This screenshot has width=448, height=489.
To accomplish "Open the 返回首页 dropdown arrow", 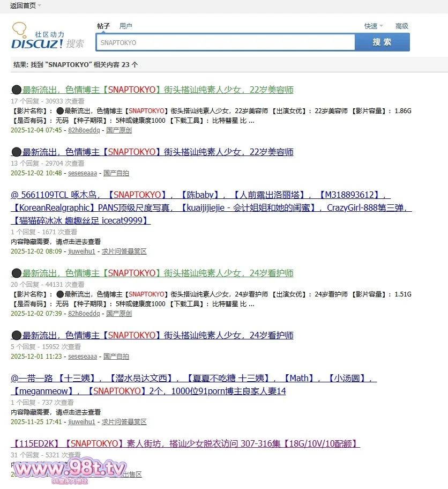I will (x=40, y=5).
